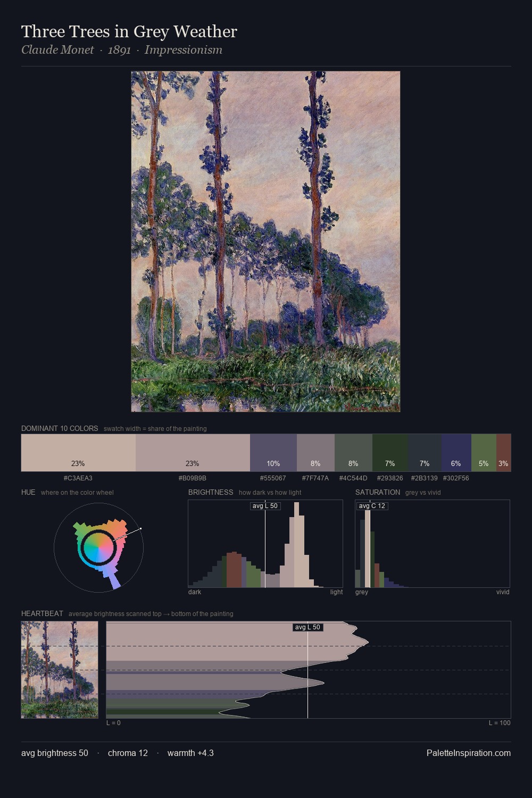Click the title 'Three Trees in Grey Weather'
This screenshot has width=532, height=798.
point(129,31)
